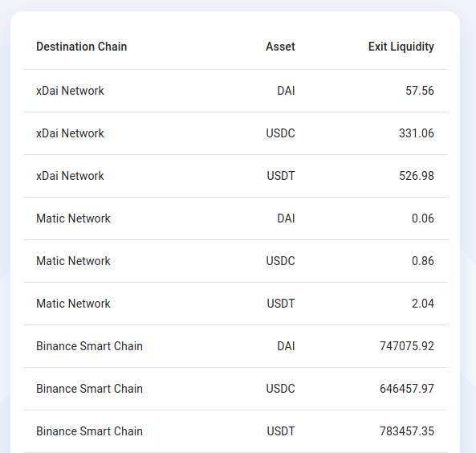Select the xDai Network USDC row
Image resolution: width=476 pixels, height=453 pixels.
point(235,133)
